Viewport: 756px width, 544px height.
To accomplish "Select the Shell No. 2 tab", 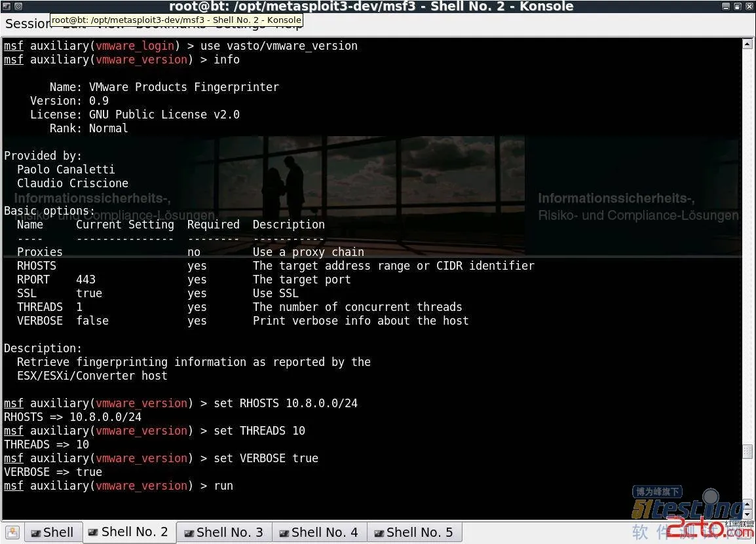I will tap(129, 532).
